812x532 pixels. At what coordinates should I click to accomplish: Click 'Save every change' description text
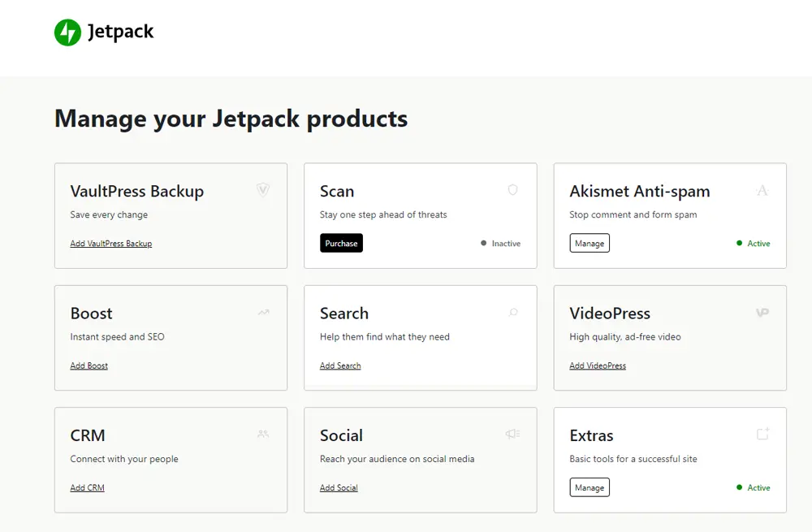click(109, 214)
